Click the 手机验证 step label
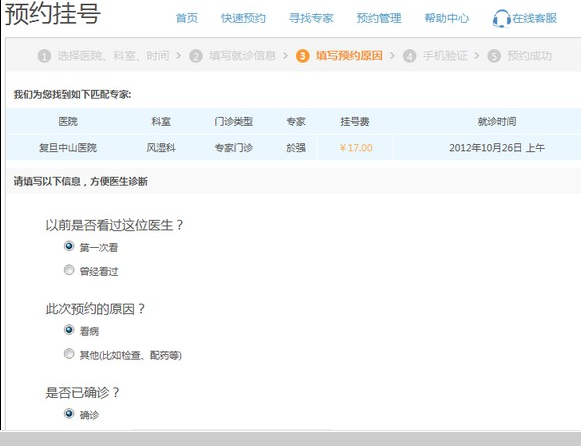This screenshot has height=446, width=581. 445,56
